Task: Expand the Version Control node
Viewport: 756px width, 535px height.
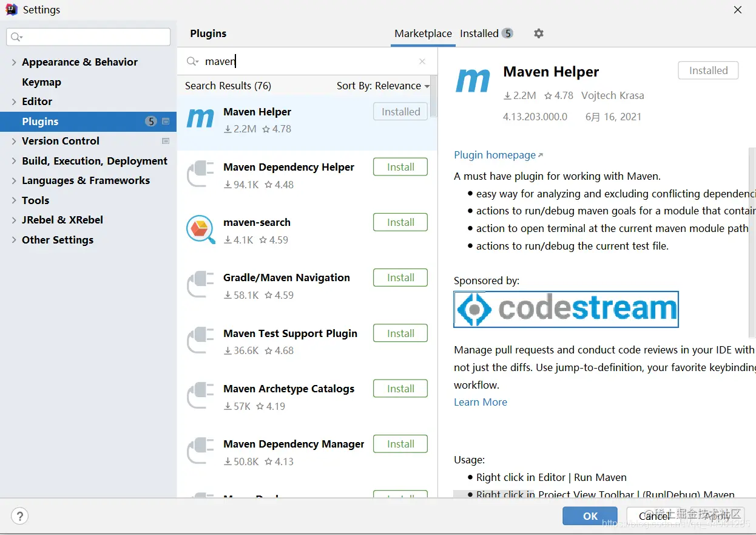Action: pos(14,141)
